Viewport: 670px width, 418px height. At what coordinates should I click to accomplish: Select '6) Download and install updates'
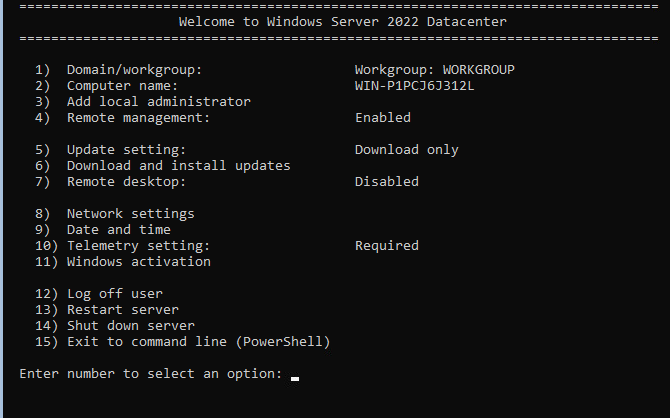163,166
